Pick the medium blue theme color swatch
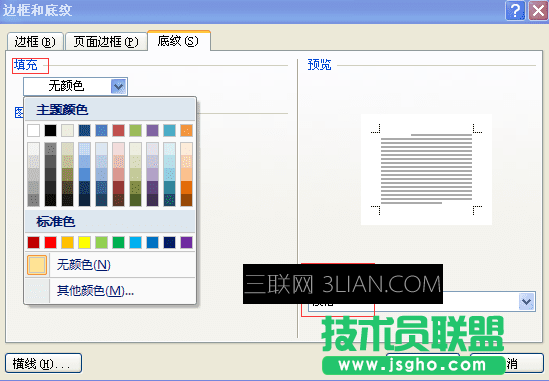The image size is (549, 381). pos(102,131)
